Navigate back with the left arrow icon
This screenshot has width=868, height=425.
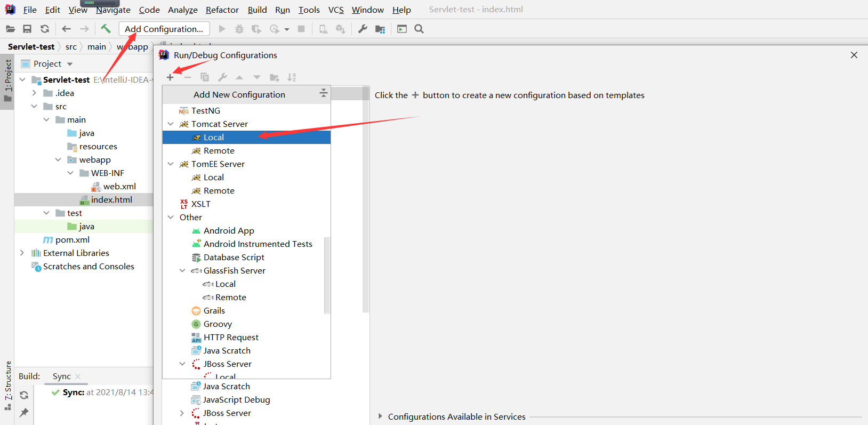point(66,29)
